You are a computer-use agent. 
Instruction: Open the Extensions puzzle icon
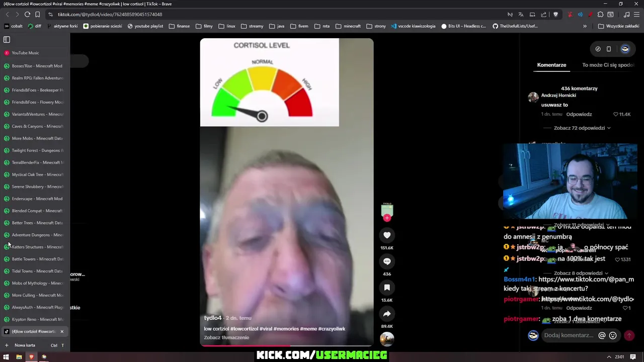click(x=600, y=15)
